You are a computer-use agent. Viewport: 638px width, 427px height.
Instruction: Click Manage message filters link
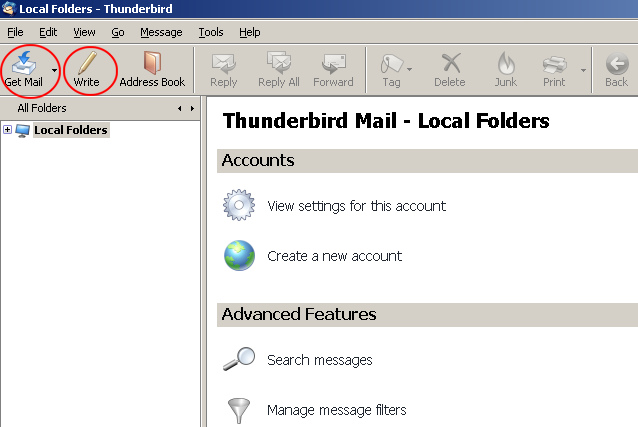click(336, 410)
